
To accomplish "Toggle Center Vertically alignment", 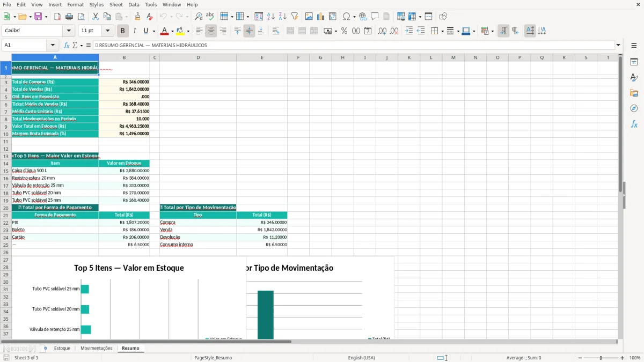I will 249,31.
